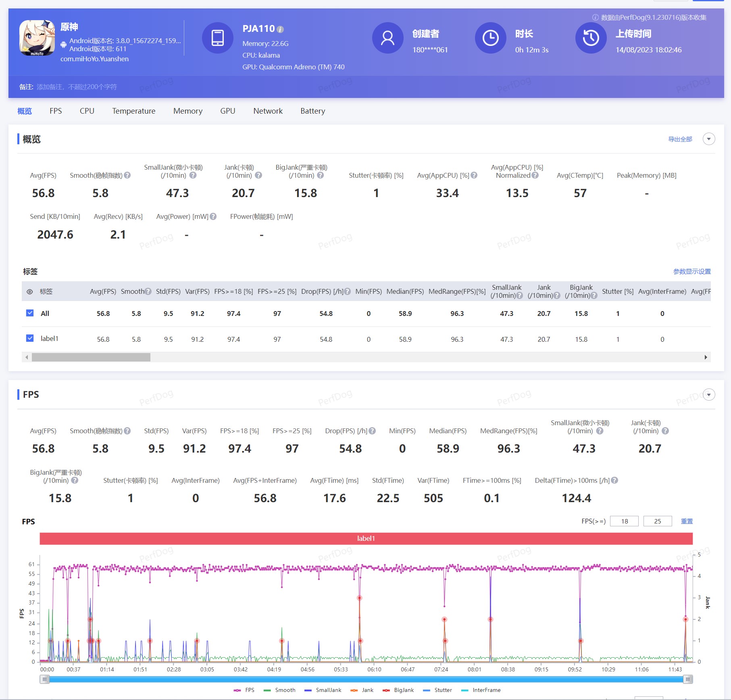The height and width of the screenshot is (700, 731).
Task: Click the table scroll left arrow
Action: (x=27, y=357)
